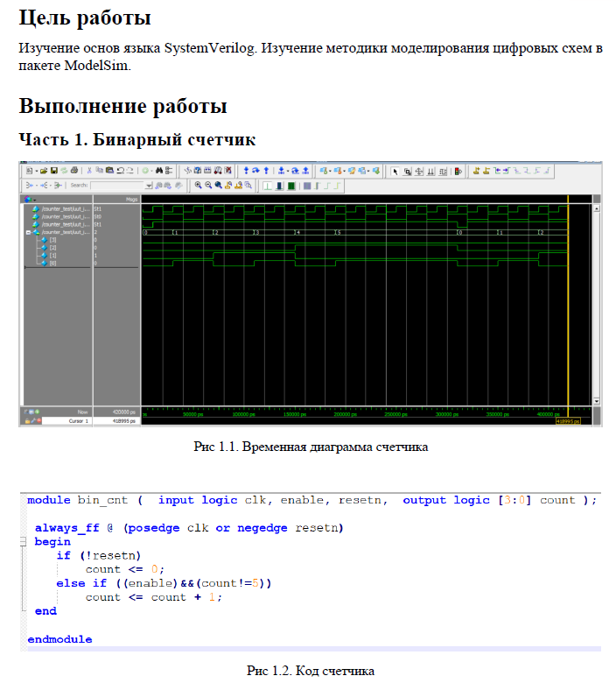Viewport: 616px width, 683px height.
Task: Click inside the wave Search input field
Action: point(117,185)
